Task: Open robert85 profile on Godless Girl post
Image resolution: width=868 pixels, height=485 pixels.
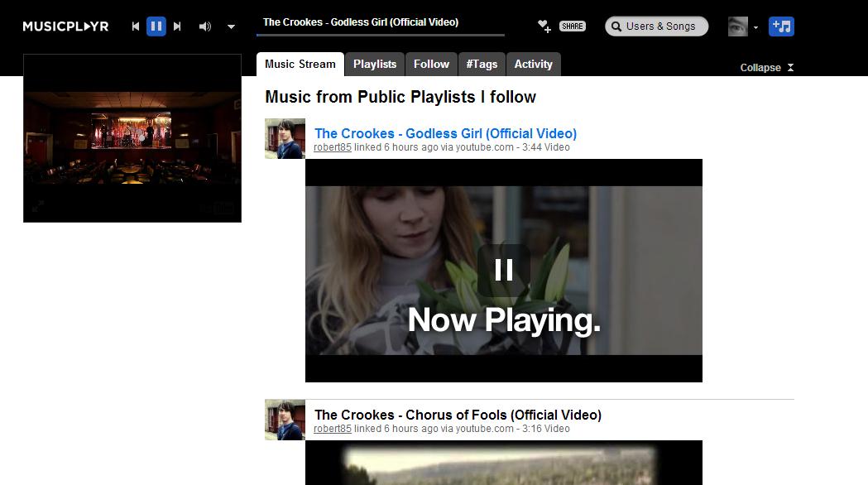Action: pyautogui.click(x=332, y=147)
